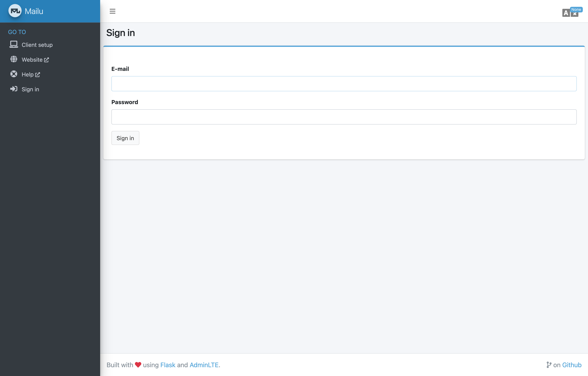
Task: Open the Website sidebar link
Action: pos(32,60)
